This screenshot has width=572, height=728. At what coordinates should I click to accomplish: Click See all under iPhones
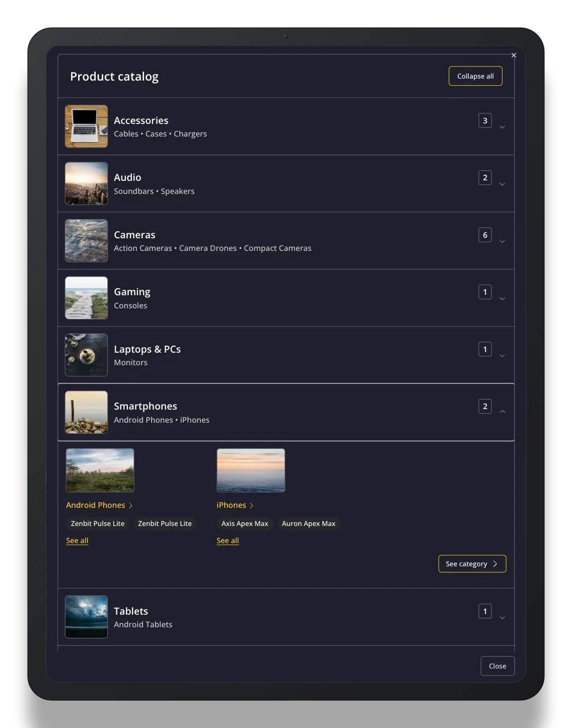[228, 541]
